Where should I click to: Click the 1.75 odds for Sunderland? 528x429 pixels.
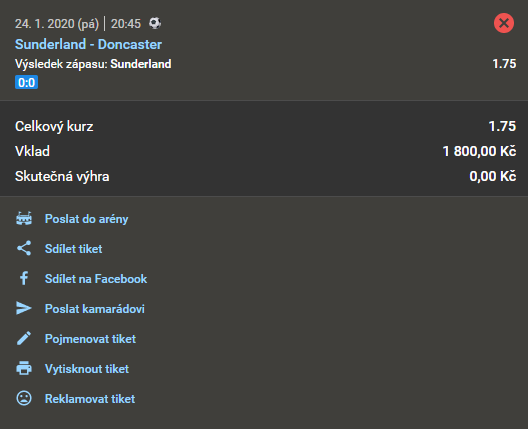[504, 64]
